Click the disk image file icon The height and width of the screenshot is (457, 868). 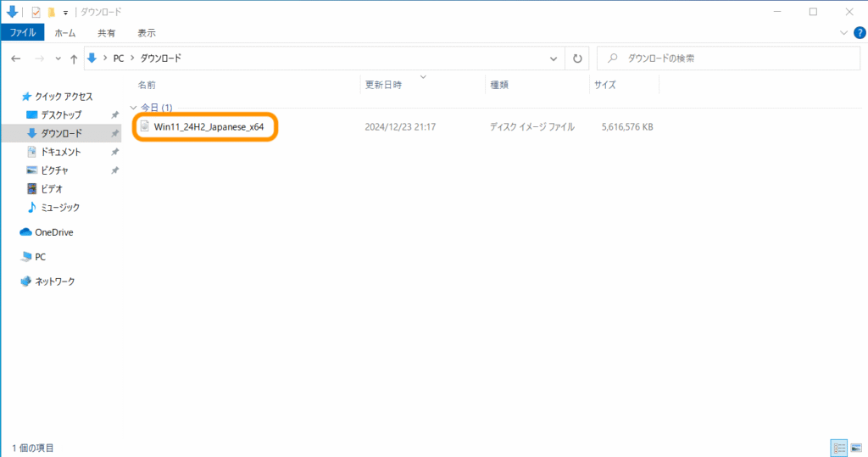tap(144, 126)
